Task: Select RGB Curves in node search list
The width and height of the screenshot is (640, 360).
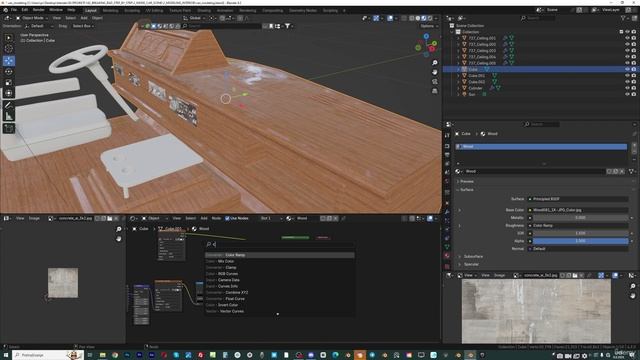Action: [280, 274]
